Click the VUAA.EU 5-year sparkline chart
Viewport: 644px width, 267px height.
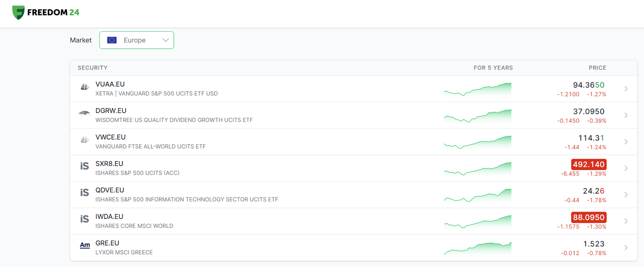click(x=478, y=89)
